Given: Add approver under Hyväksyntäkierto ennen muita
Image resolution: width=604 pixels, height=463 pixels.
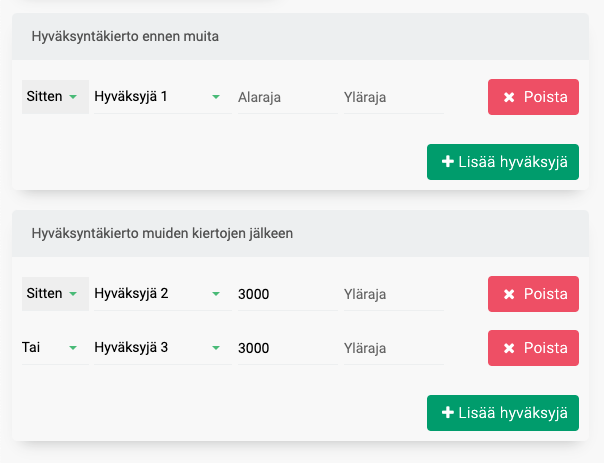Looking at the screenshot, I should pyautogui.click(x=503, y=162).
